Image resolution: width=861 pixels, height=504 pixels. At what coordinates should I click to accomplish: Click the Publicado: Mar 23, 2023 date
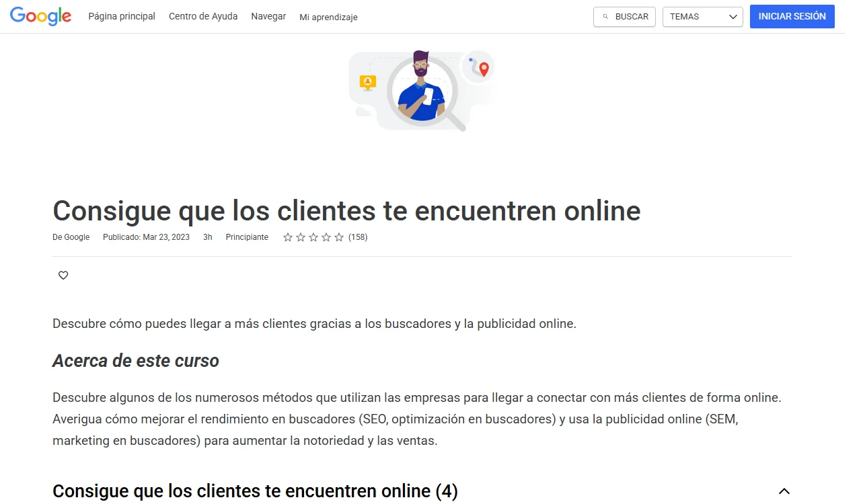(x=146, y=237)
